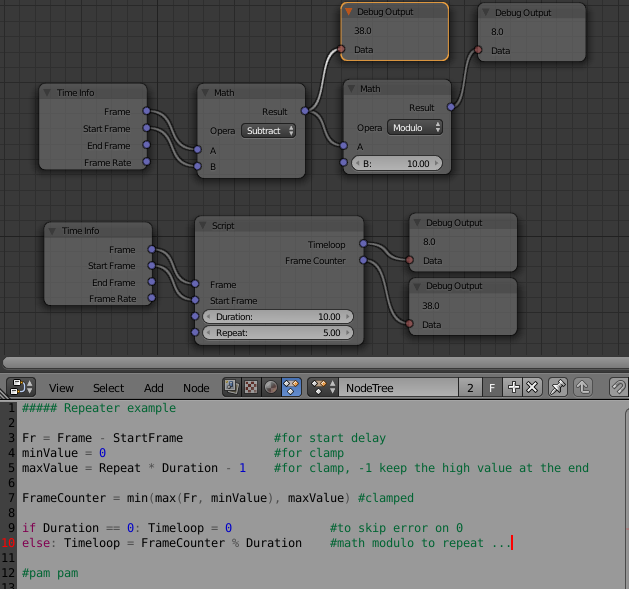Increase Duration with right arrow
629x589 pixels.
coord(348,317)
